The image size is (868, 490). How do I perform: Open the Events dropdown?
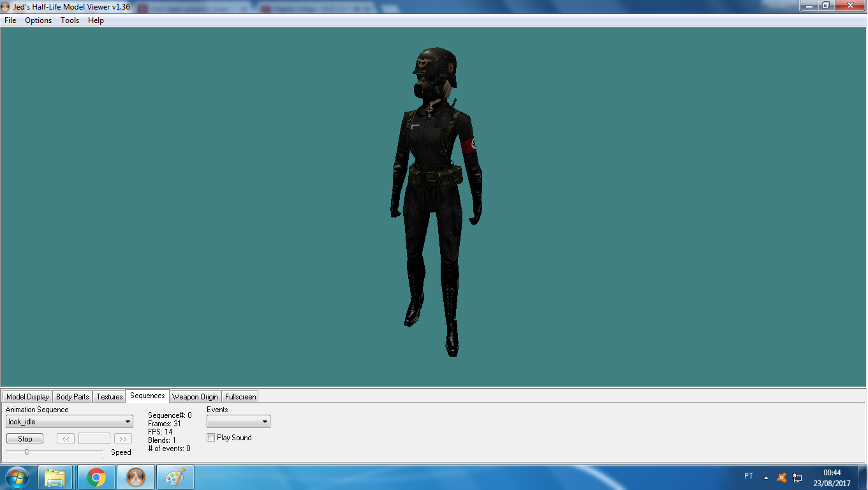239,422
